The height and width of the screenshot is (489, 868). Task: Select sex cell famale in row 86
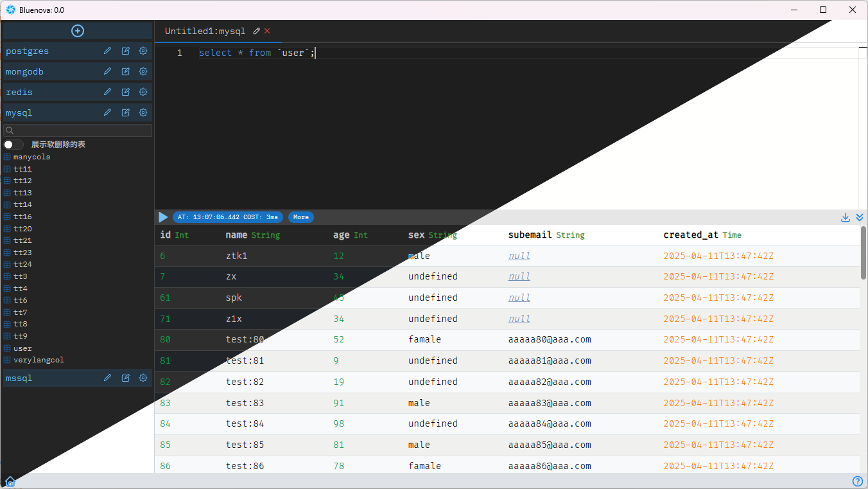coord(424,466)
